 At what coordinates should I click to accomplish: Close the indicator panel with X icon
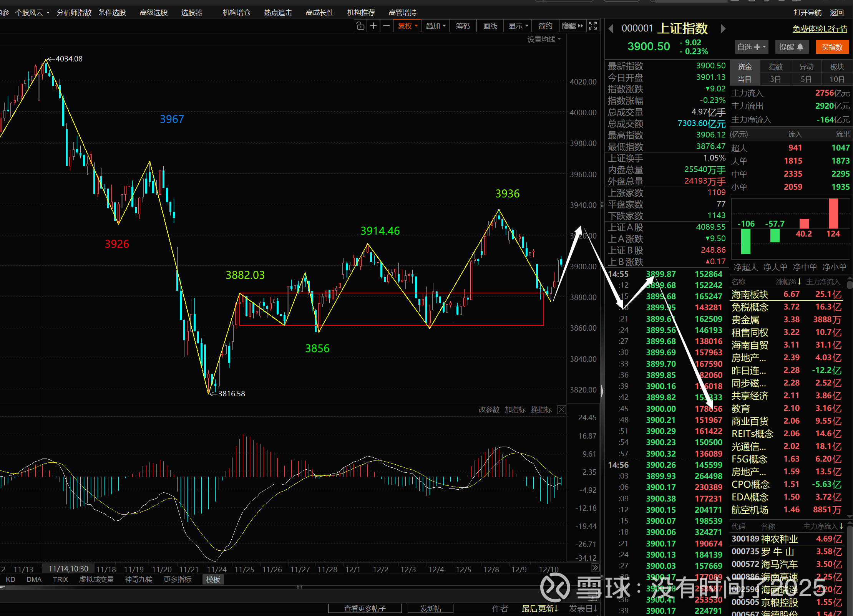[561, 410]
